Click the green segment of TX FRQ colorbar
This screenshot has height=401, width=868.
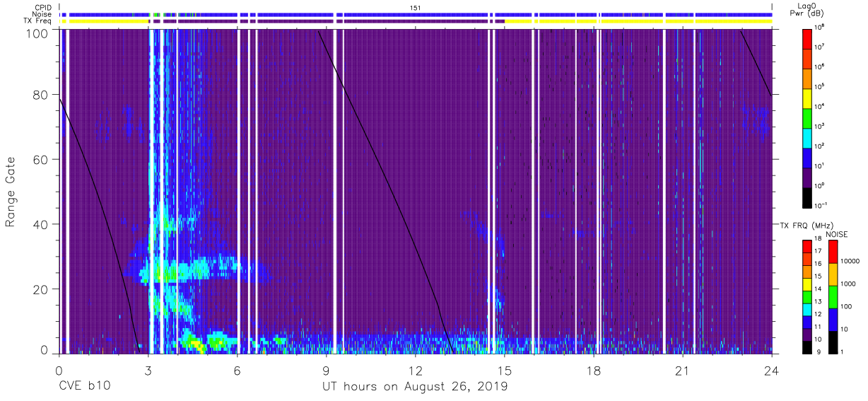click(807, 296)
